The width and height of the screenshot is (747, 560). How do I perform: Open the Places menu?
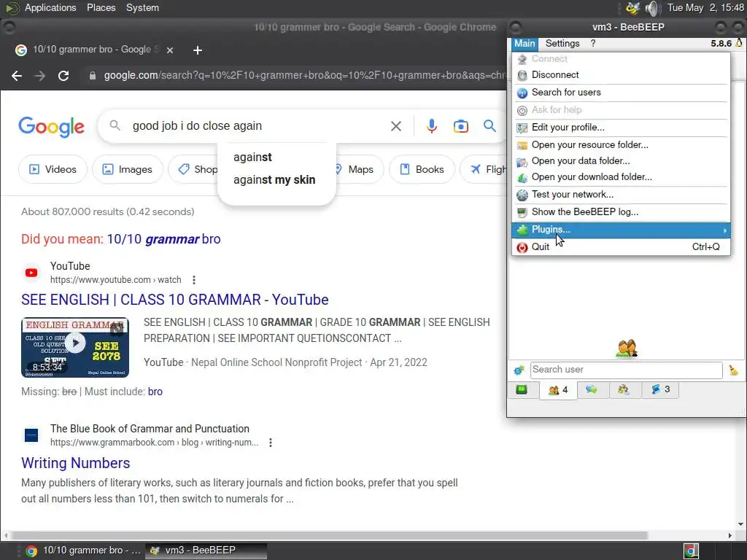(x=101, y=7)
